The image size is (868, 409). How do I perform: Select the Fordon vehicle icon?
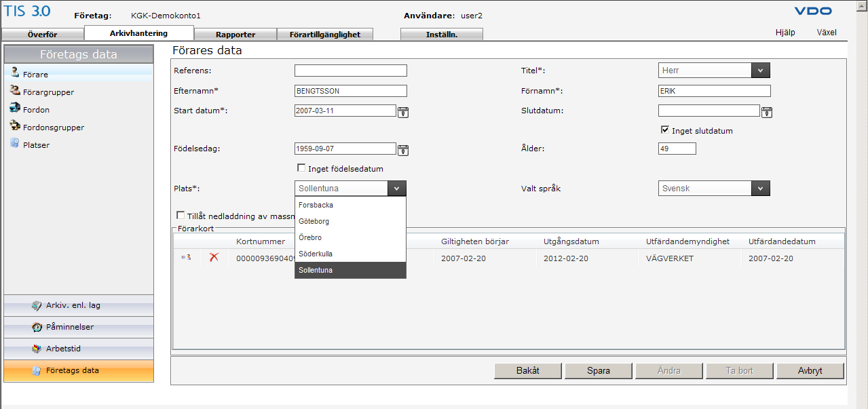15,109
